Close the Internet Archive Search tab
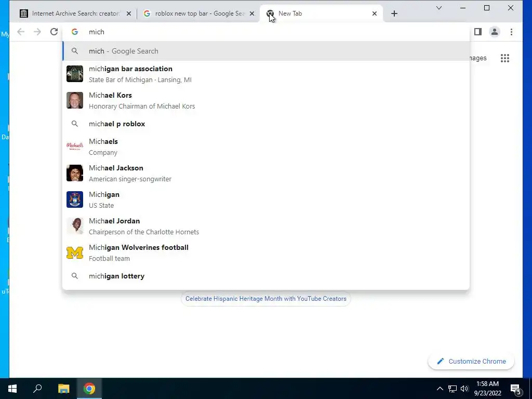 (129, 14)
